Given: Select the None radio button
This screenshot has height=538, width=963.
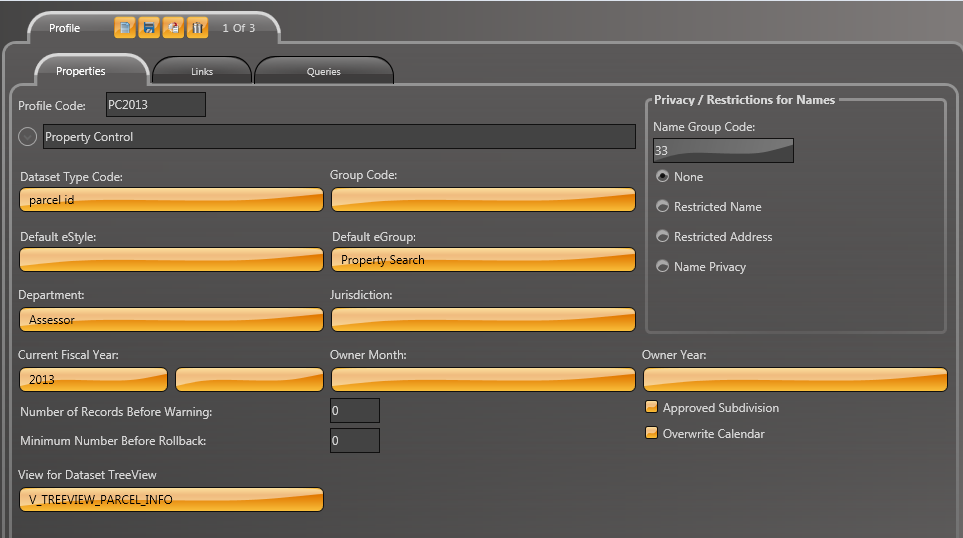Looking at the screenshot, I should coord(662,176).
